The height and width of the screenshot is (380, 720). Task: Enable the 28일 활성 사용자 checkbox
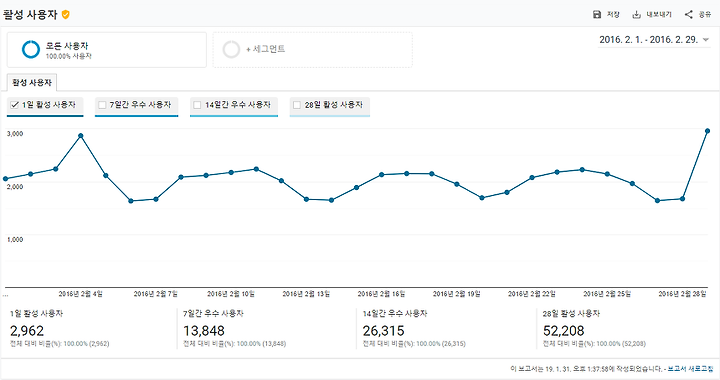[x=297, y=105]
